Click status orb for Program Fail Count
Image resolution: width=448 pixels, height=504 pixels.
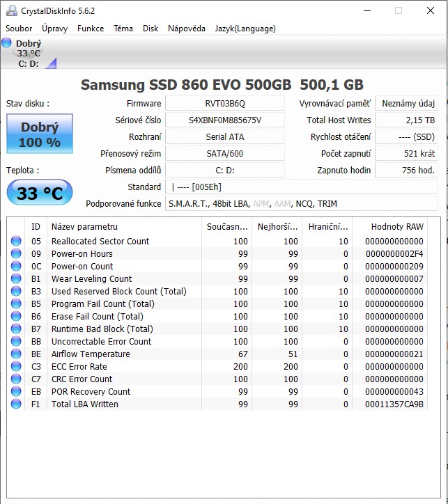point(16,304)
